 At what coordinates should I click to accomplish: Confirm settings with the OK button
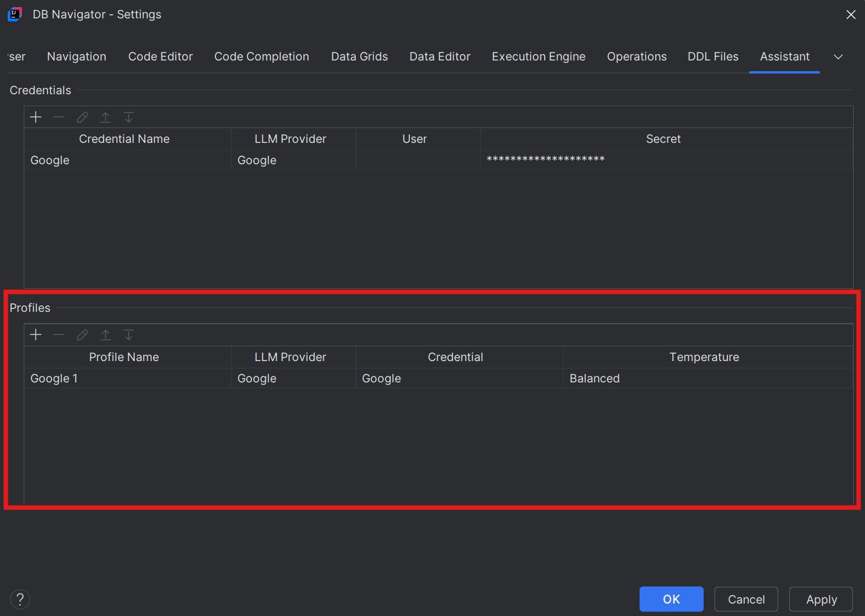672,599
